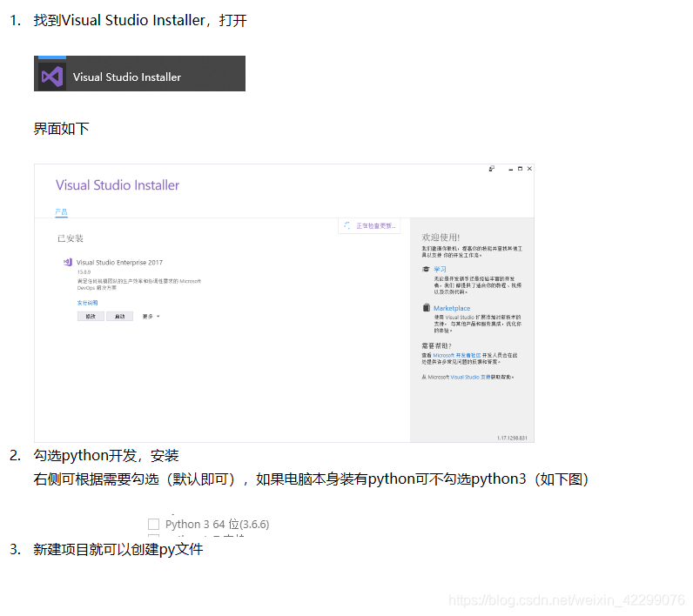Screen dimensions: 693x616
Task: Click the Visual Studio Installer purple heading
Action: (x=118, y=185)
